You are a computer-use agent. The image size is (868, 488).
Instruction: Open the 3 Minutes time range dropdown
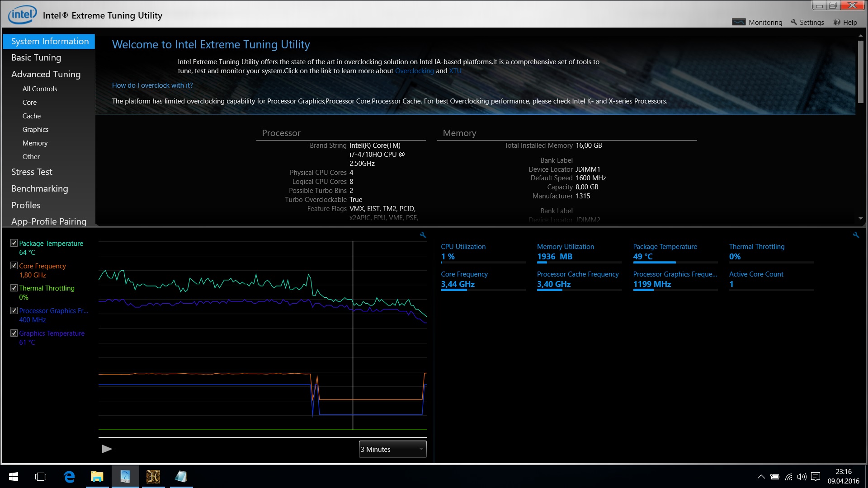(x=392, y=449)
